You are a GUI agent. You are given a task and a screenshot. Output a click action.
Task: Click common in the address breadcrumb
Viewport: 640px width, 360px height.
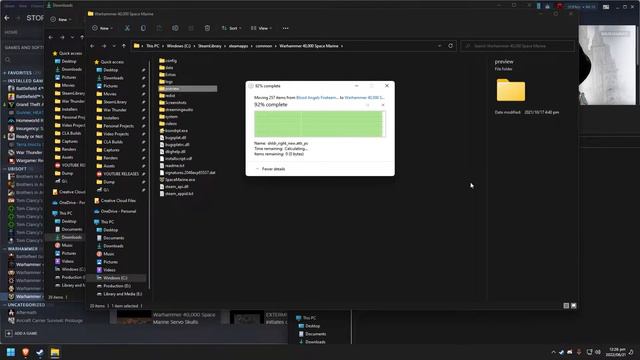pyautogui.click(x=264, y=46)
